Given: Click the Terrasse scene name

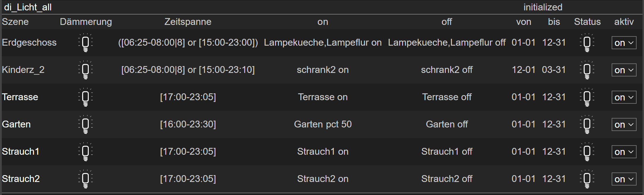Looking at the screenshot, I should coord(20,97).
